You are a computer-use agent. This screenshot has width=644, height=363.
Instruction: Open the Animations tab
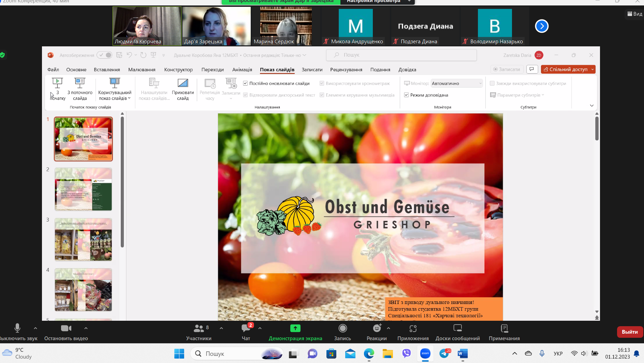(x=242, y=70)
